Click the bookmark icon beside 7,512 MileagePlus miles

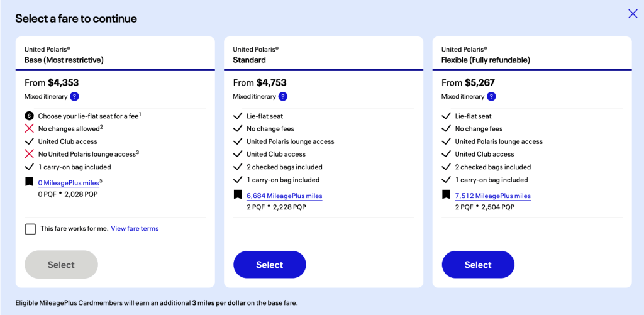447,195
